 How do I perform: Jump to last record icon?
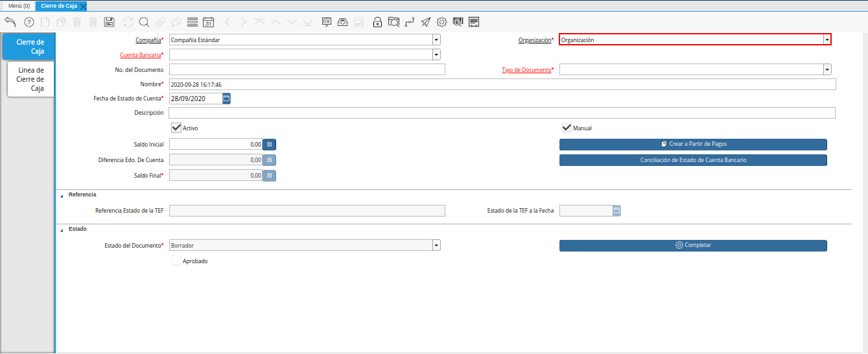pyautogui.click(x=307, y=22)
